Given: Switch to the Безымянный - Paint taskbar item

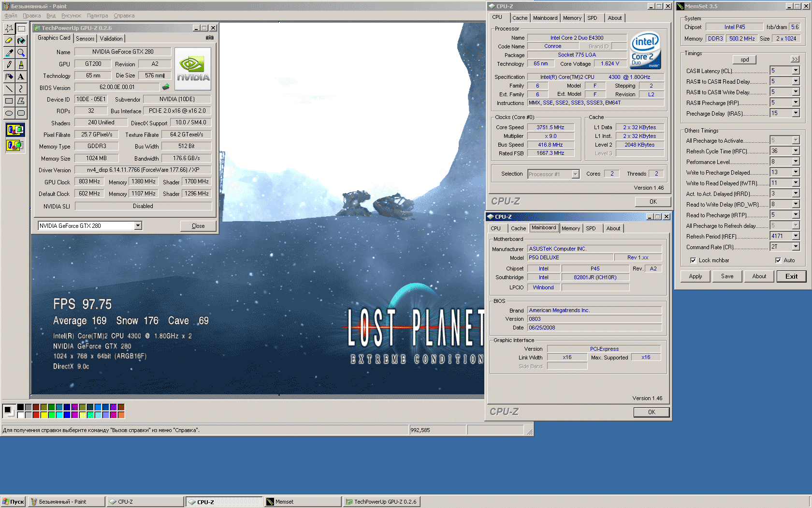Looking at the screenshot, I should pyautogui.click(x=67, y=502).
